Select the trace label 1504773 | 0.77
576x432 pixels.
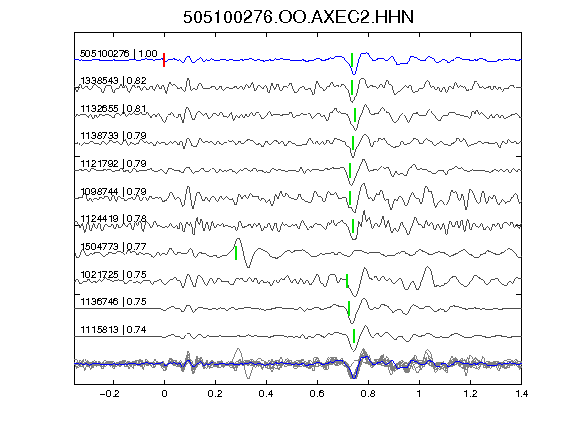113,246
